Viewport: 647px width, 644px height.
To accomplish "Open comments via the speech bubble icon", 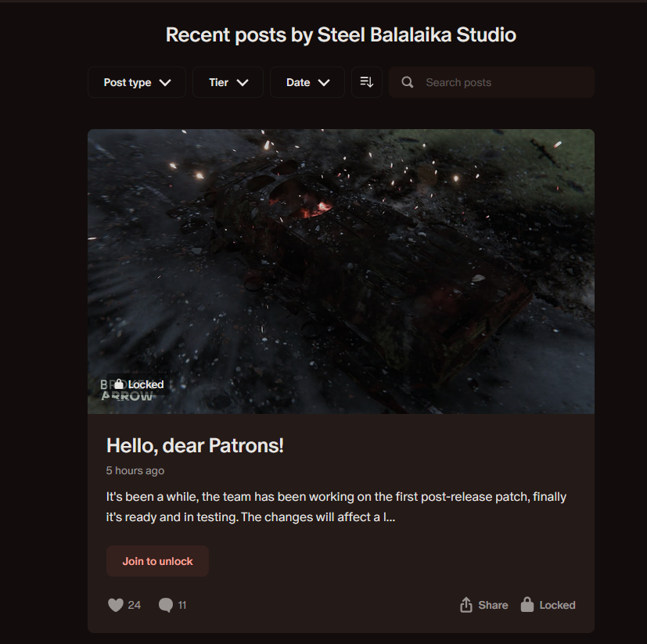I will pos(165,605).
